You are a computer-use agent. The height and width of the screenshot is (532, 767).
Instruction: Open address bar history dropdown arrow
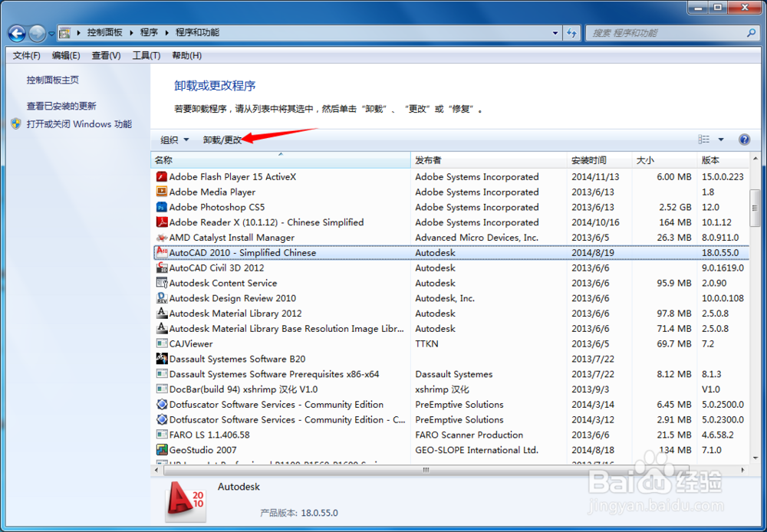pos(555,33)
